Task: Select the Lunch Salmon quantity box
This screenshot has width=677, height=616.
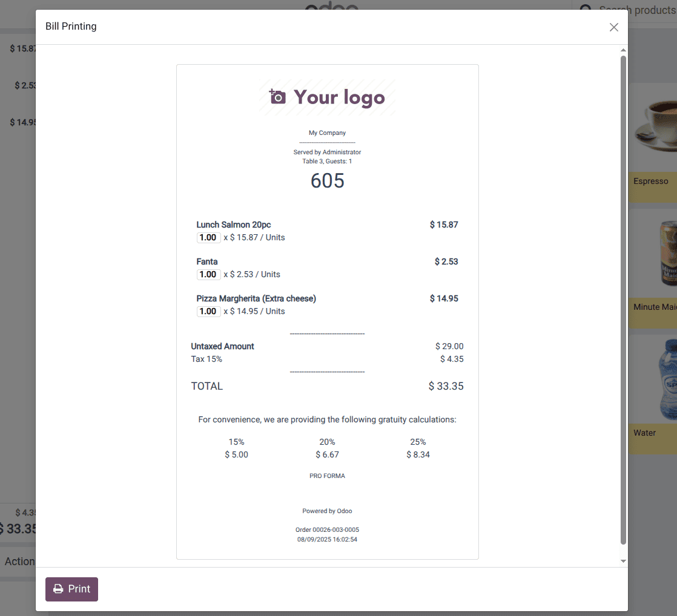Action: click(x=208, y=238)
